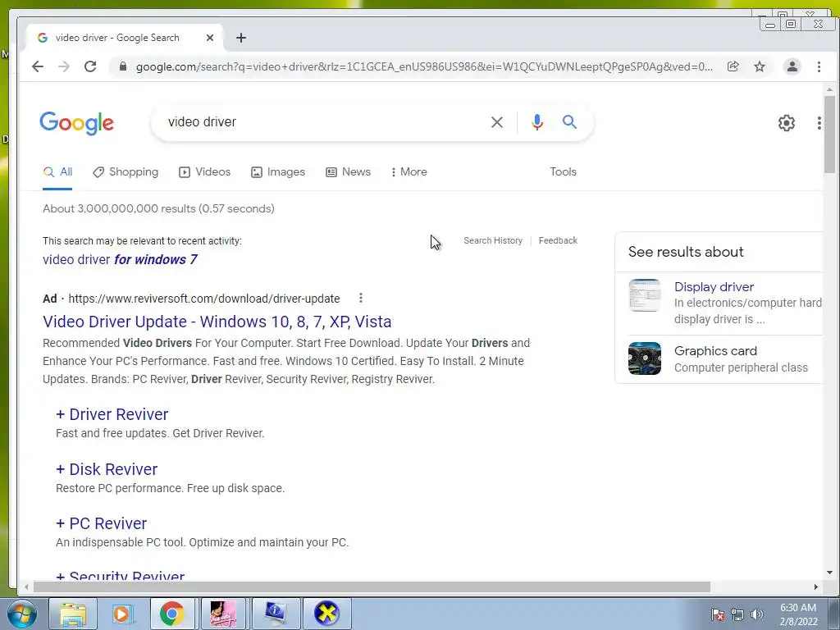Open the Chrome profile avatar icon
Screen dimensions: 840x630
pyautogui.click(x=792, y=66)
